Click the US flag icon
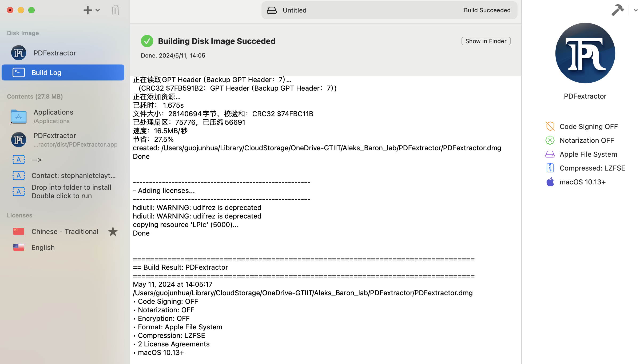Image resolution: width=644 pixels, height=364 pixels. (x=19, y=247)
